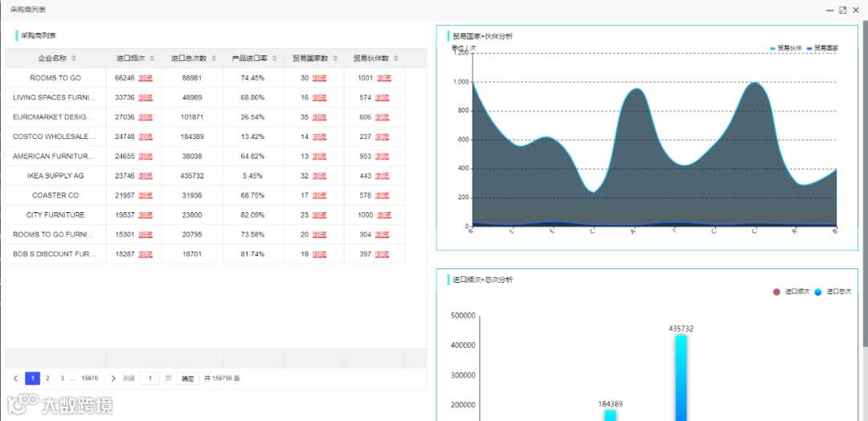The height and width of the screenshot is (421, 868).
Task: Open 进口频次 浏览 link for LIVING SPACES row
Action: [x=145, y=97]
